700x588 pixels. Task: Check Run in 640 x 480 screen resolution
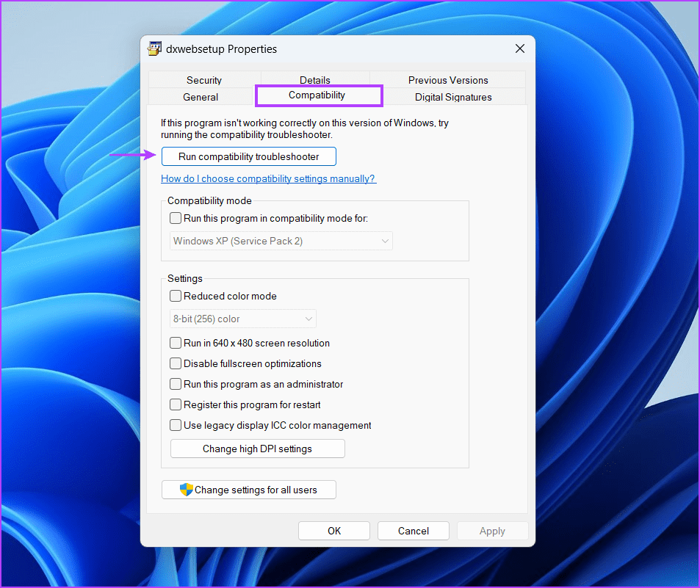coord(176,343)
